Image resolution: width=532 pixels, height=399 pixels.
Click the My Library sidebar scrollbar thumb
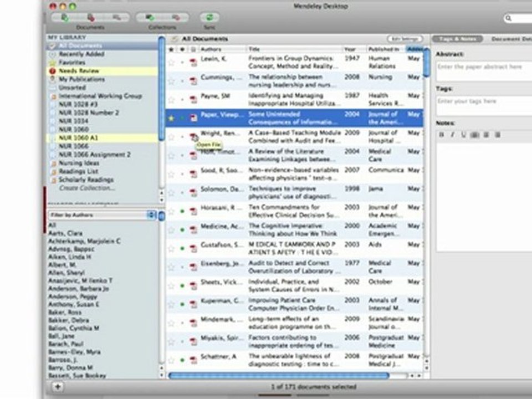tap(161, 88)
